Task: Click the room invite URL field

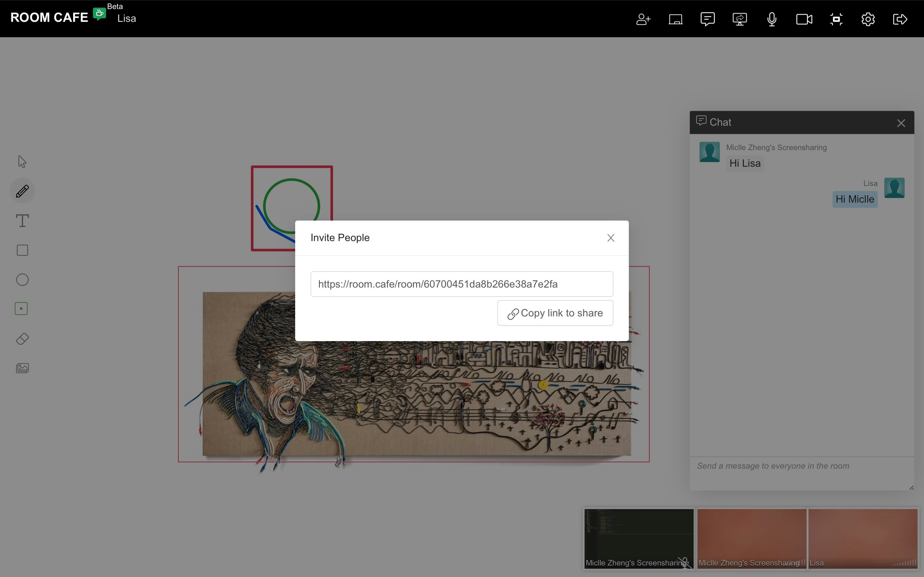Action: (x=461, y=284)
